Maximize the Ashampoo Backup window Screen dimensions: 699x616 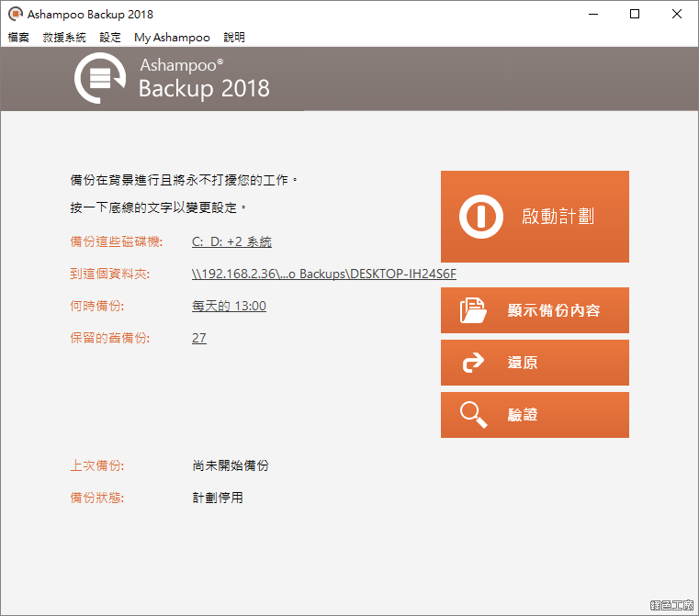635,15
